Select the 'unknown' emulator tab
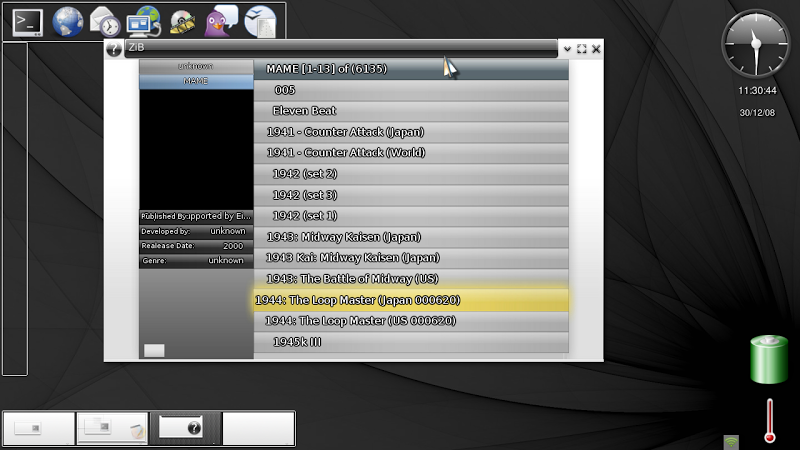The image size is (800, 450). [x=196, y=66]
